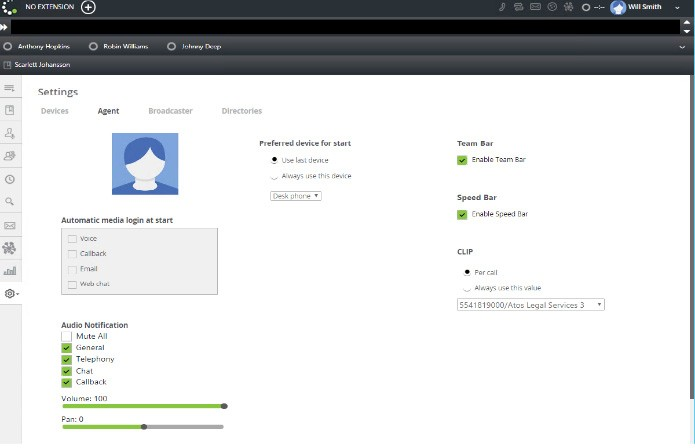
Task: Disable the Enable Team Bar checkbox
Action: tap(462, 160)
